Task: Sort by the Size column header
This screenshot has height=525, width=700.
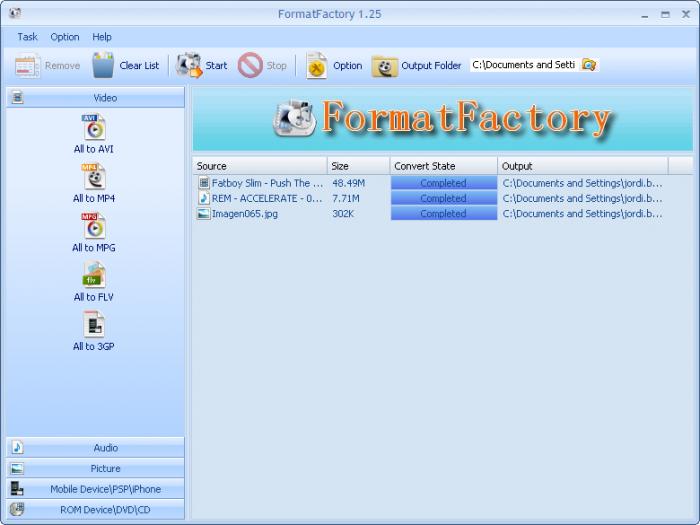Action: [x=358, y=166]
